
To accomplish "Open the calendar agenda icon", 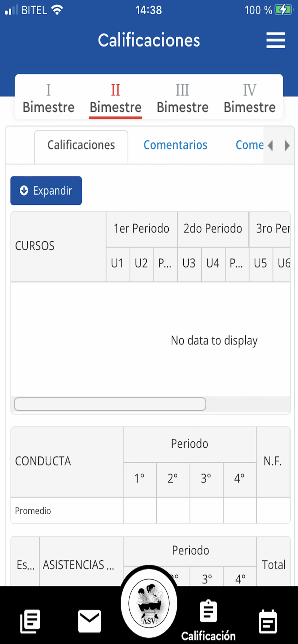I will point(268,621).
